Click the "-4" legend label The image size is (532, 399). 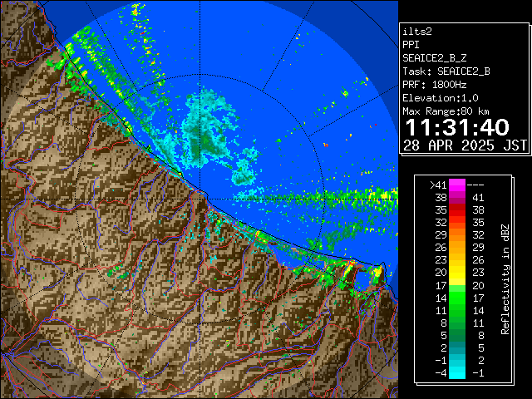click(441, 373)
